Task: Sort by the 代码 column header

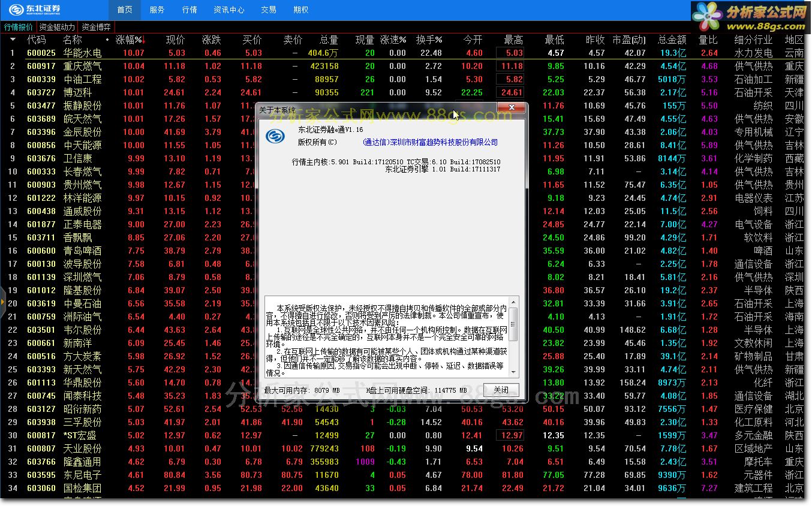Action: point(37,40)
